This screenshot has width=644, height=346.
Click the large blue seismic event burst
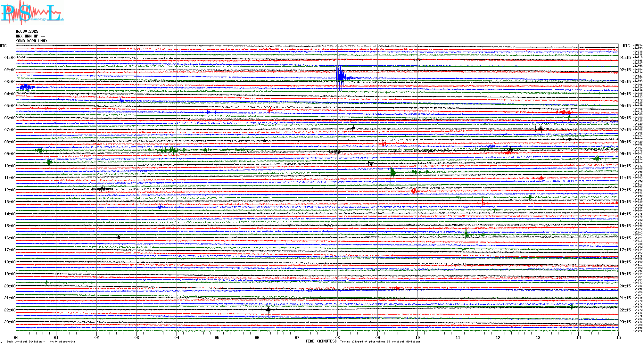point(340,77)
